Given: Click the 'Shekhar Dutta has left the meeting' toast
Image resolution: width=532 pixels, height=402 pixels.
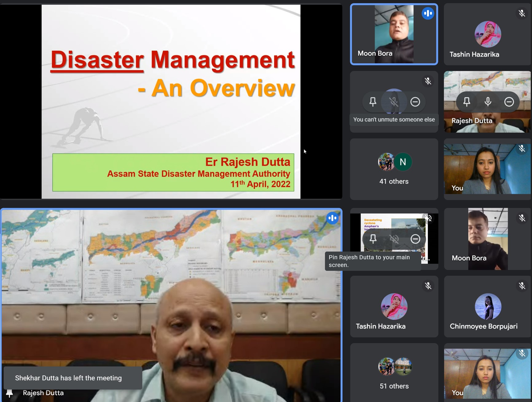Looking at the screenshot, I should click(x=73, y=378).
